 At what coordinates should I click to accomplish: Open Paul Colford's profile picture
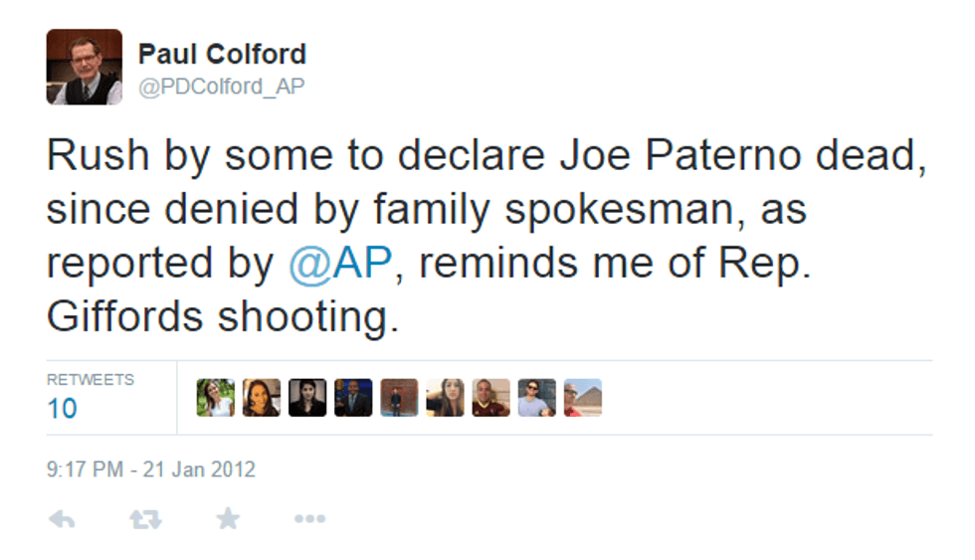pyautogui.click(x=84, y=67)
